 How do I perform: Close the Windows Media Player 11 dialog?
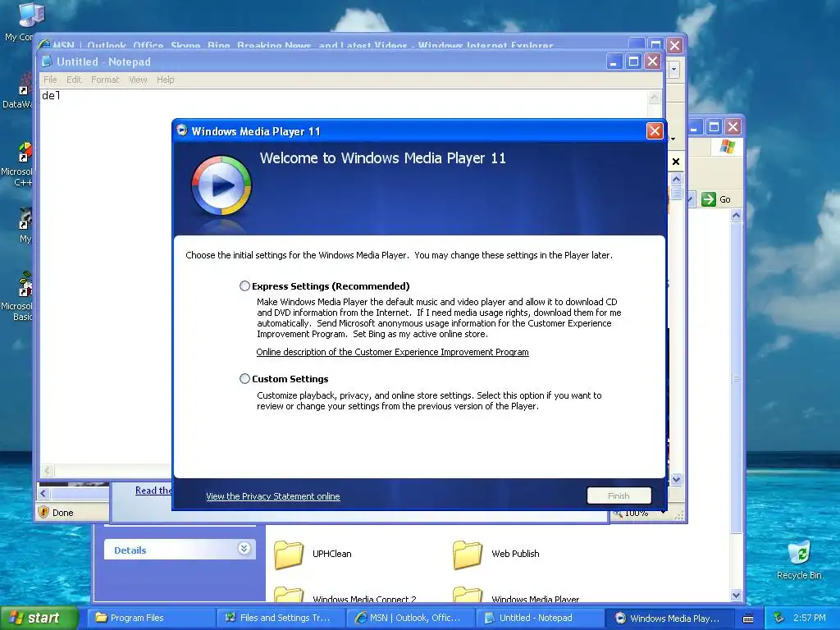655,131
